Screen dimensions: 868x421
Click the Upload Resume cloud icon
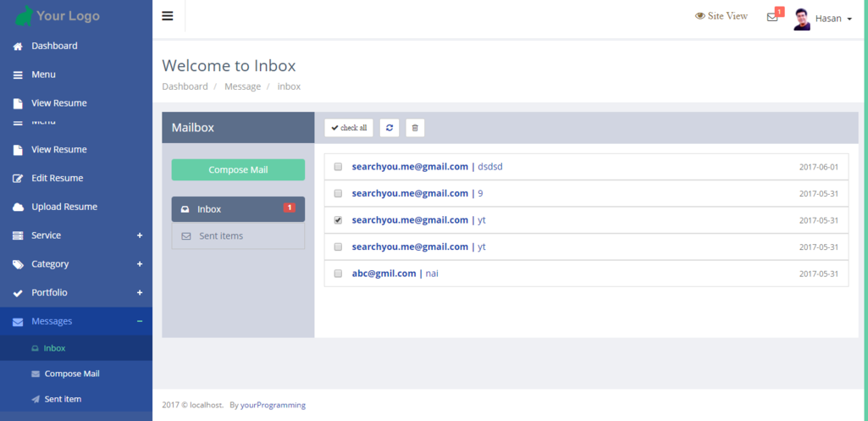tap(18, 208)
